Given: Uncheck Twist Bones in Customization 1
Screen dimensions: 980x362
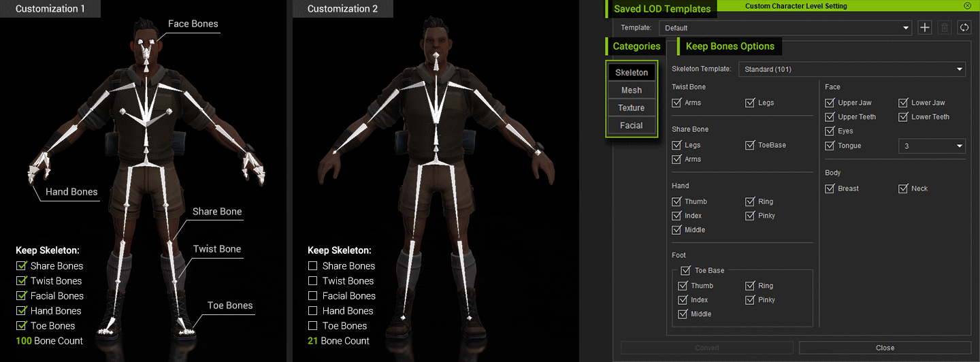Looking at the screenshot, I should (21, 281).
